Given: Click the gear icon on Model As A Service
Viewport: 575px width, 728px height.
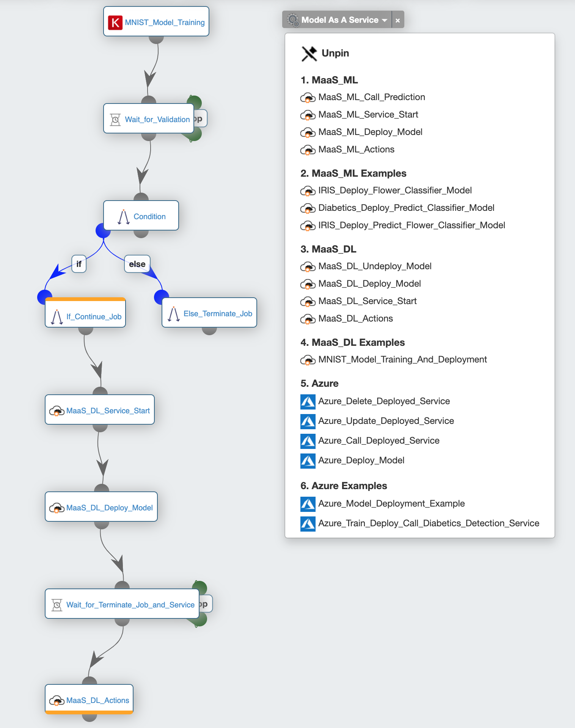Looking at the screenshot, I should tap(293, 20).
